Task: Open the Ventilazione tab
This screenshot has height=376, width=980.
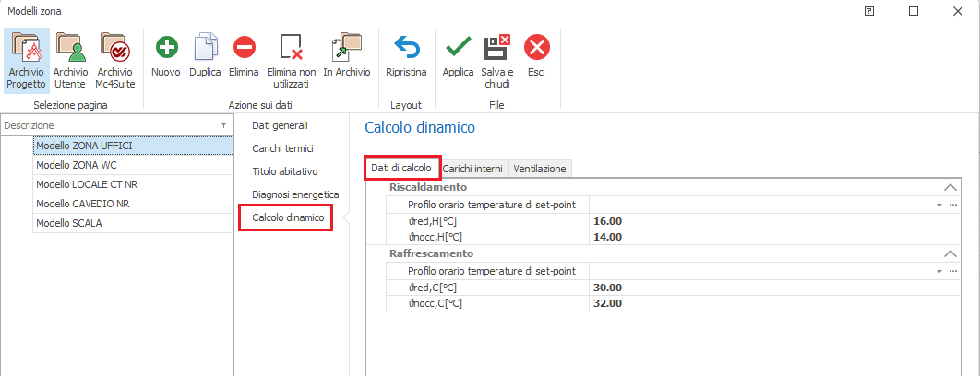Action: click(x=540, y=169)
